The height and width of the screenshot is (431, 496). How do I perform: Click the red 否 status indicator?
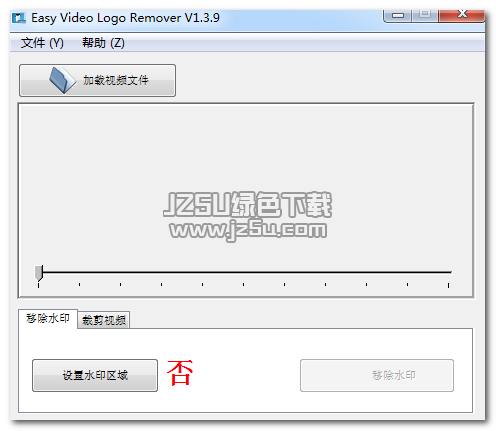click(180, 373)
